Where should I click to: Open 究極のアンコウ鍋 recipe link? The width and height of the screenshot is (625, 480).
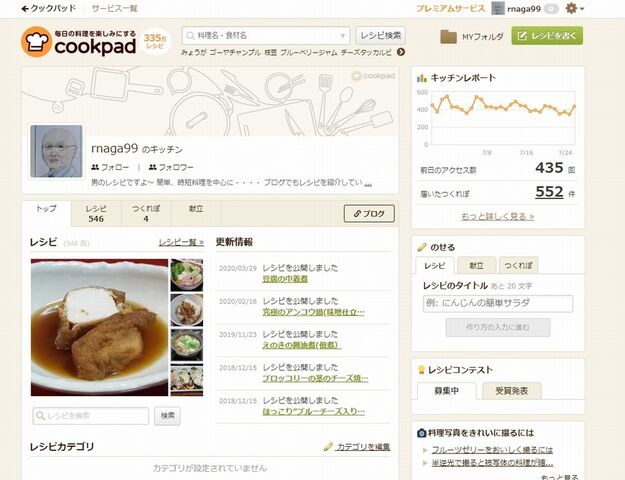point(313,312)
